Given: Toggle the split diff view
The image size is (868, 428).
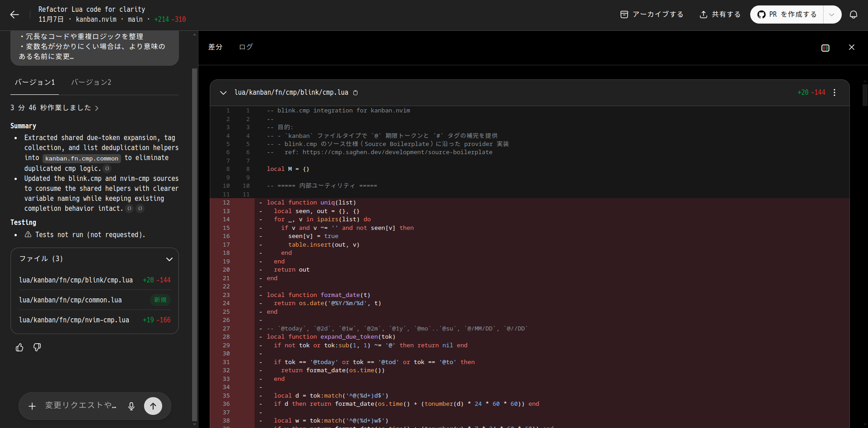Looking at the screenshot, I should [825, 48].
